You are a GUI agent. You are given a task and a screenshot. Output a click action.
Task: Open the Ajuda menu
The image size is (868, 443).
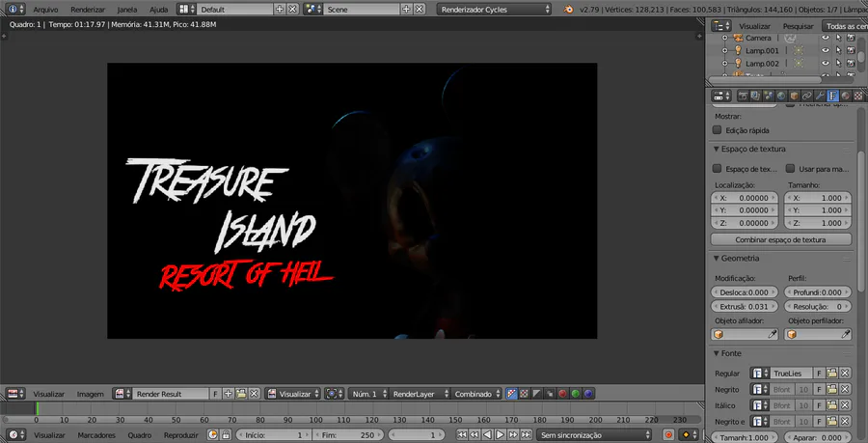click(158, 10)
